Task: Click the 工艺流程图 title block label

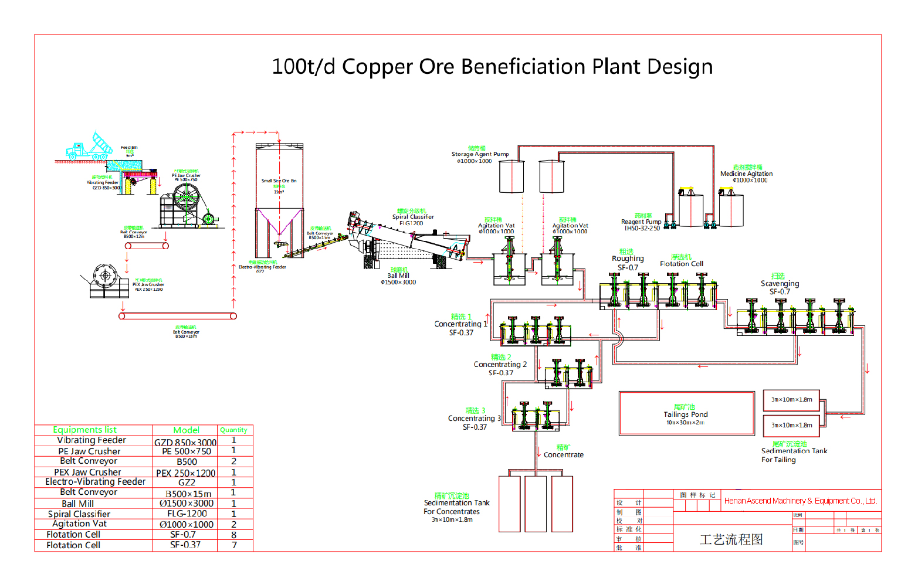Action: (731, 539)
